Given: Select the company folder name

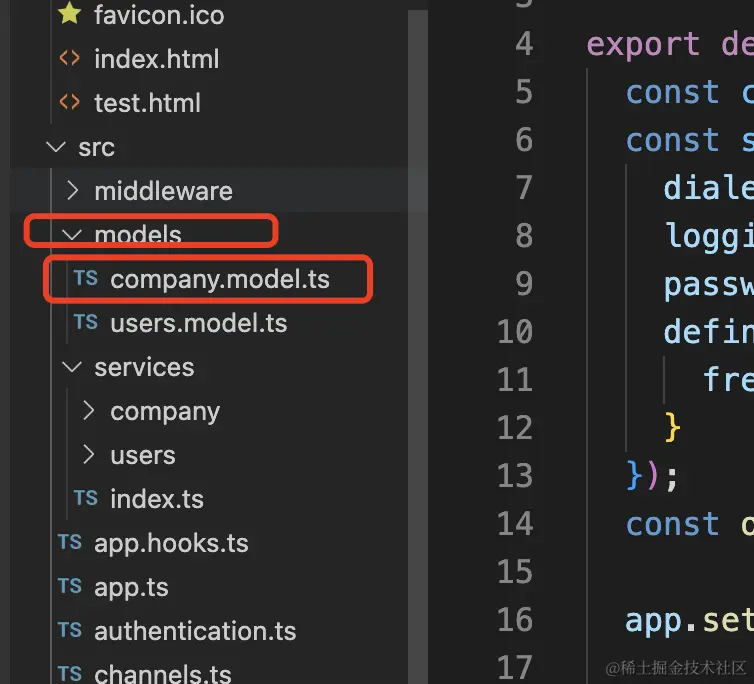Looking at the screenshot, I should [x=165, y=413].
